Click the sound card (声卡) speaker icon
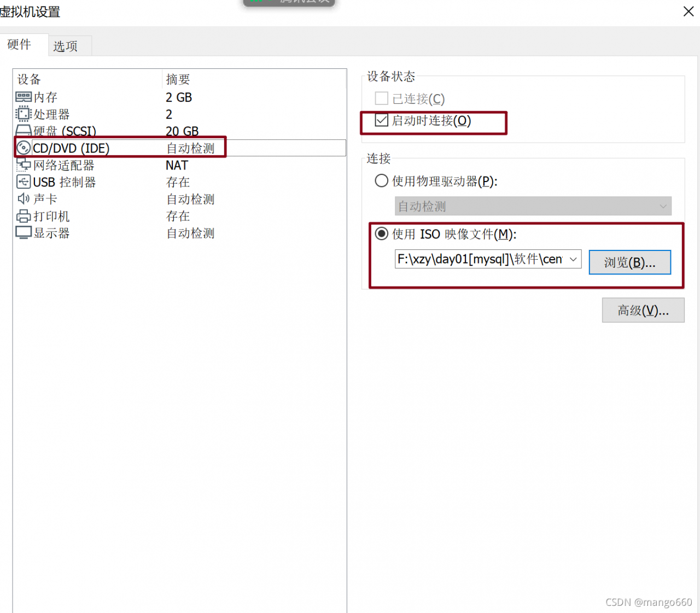 coord(24,199)
